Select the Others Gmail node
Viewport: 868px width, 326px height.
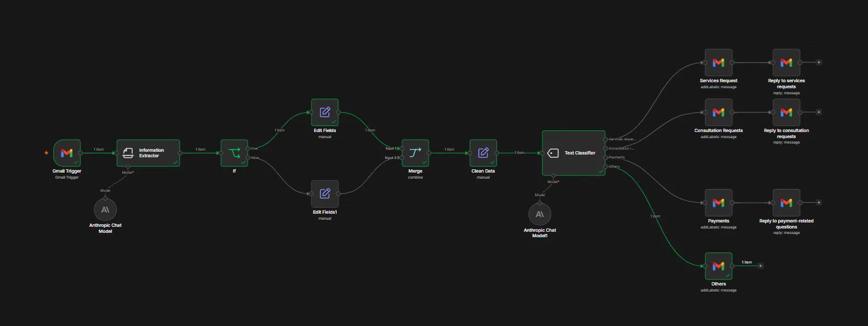tap(718, 266)
